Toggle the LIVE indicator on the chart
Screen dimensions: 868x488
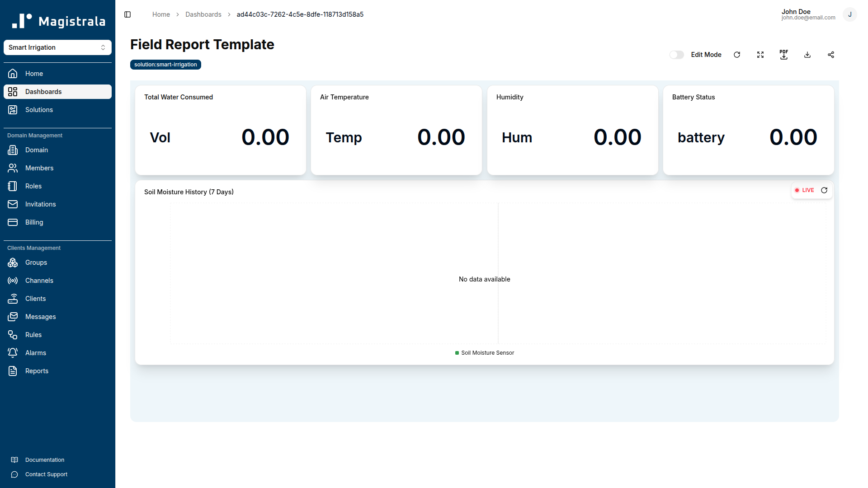(806, 190)
